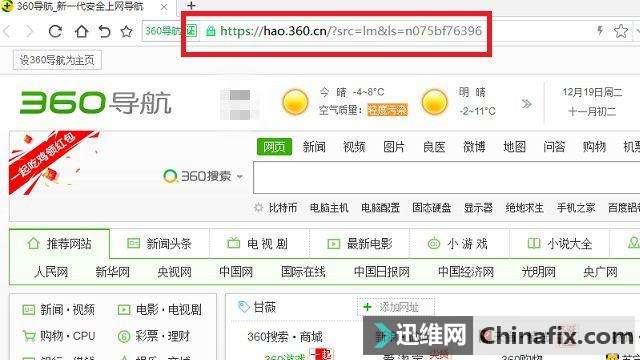
Task: Open the 中国日报网 link
Action: [x=382, y=271]
